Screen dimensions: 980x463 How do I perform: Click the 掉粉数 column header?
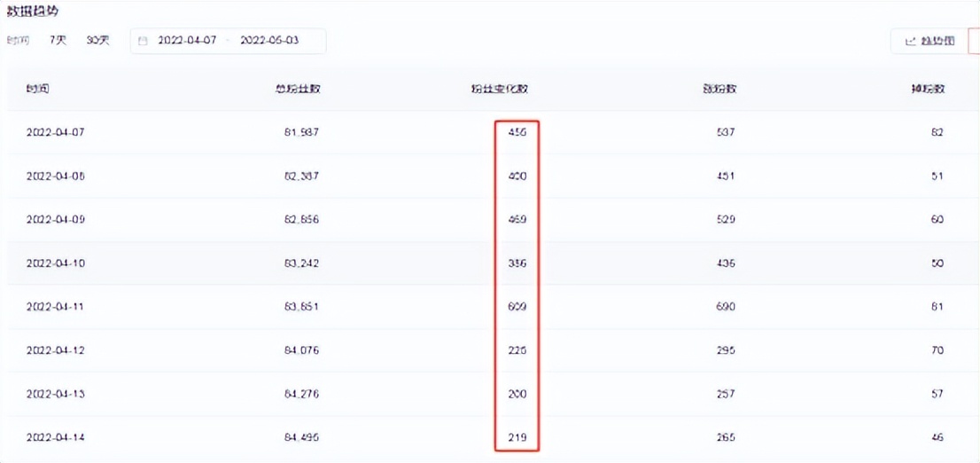(927, 89)
